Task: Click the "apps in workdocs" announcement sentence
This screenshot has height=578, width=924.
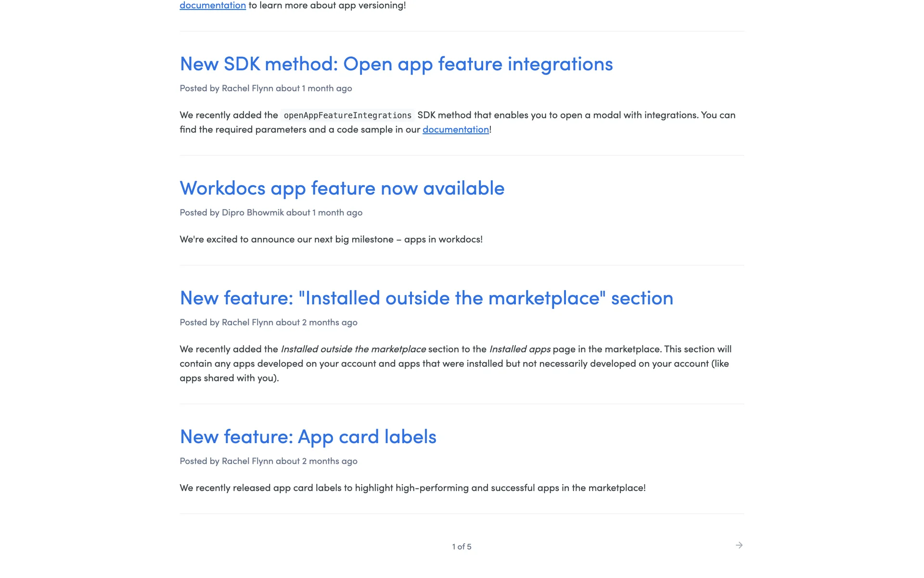Action: click(x=331, y=239)
